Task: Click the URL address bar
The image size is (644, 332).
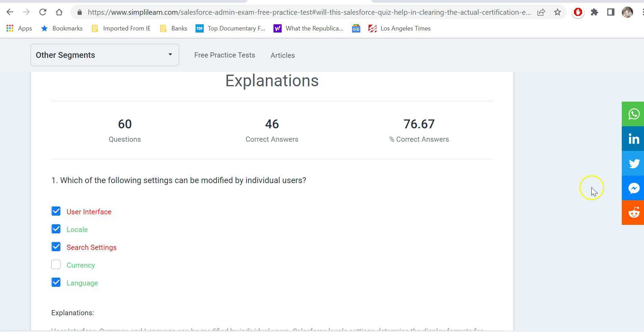Action: coord(308,12)
